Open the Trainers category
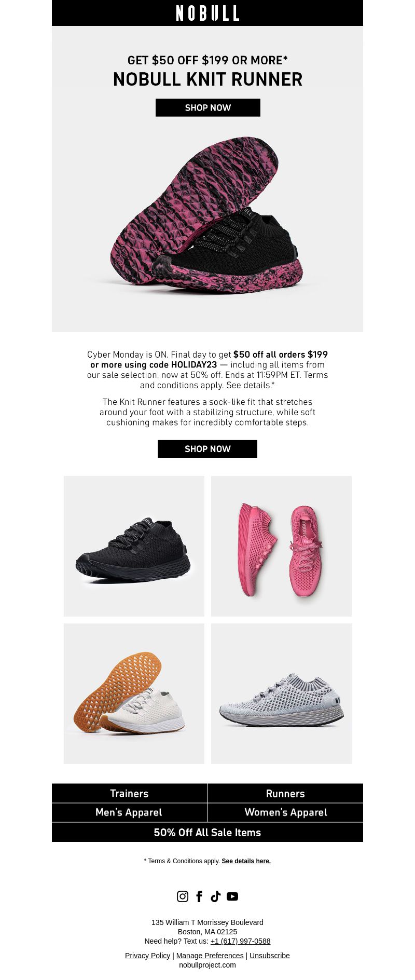The image size is (415, 980). (x=129, y=793)
